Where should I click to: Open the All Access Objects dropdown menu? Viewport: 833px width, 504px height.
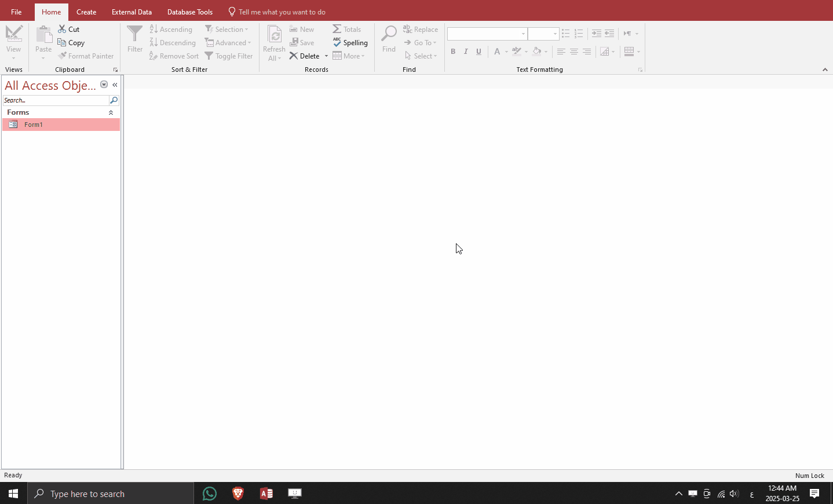click(x=104, y=85)
